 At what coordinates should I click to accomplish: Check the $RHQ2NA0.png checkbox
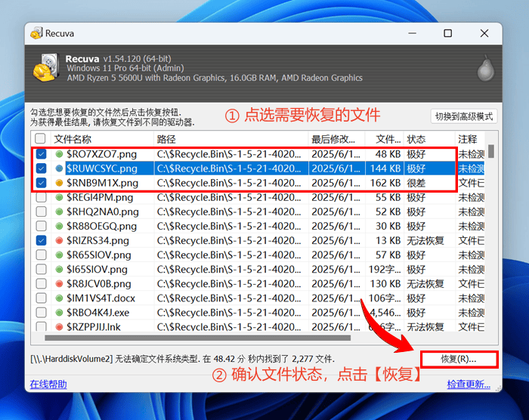pos(41,212)
